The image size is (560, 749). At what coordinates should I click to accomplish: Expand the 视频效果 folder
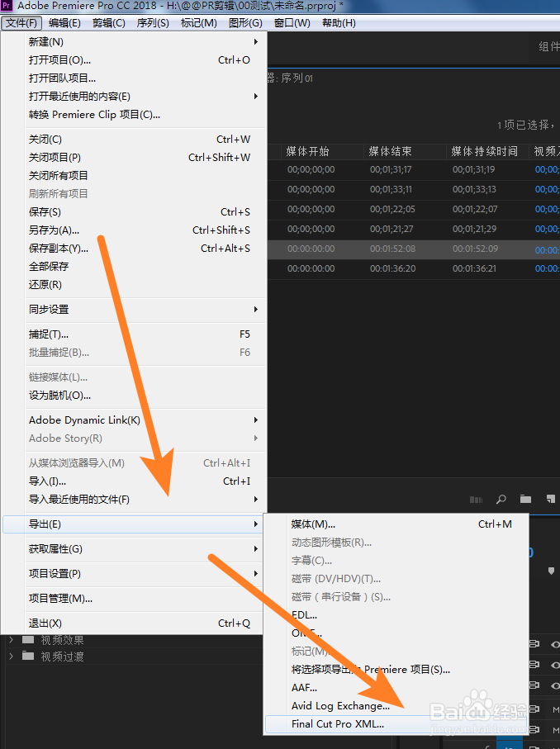[x=11, y=640]
